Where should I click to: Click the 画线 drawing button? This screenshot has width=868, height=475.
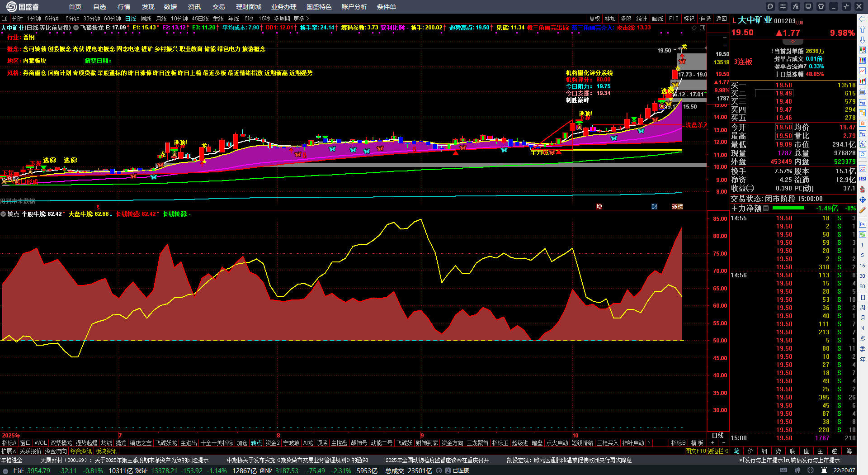pyautogui.click(x=658, y=19)
